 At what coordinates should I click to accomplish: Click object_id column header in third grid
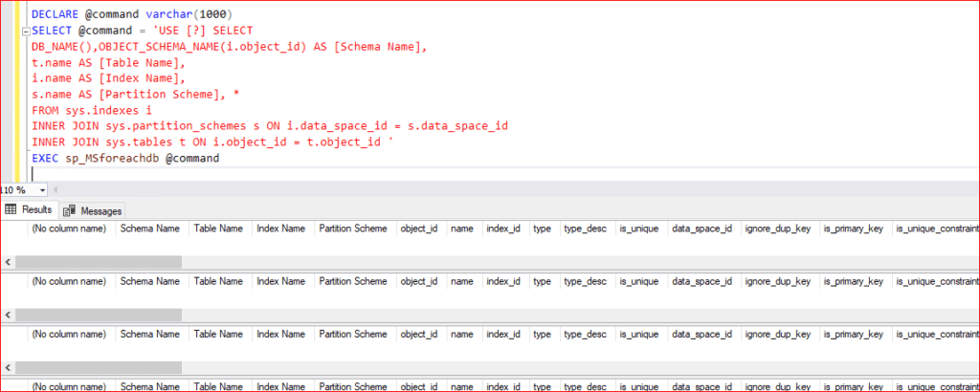pyautogui.click(x=418, y=334)
